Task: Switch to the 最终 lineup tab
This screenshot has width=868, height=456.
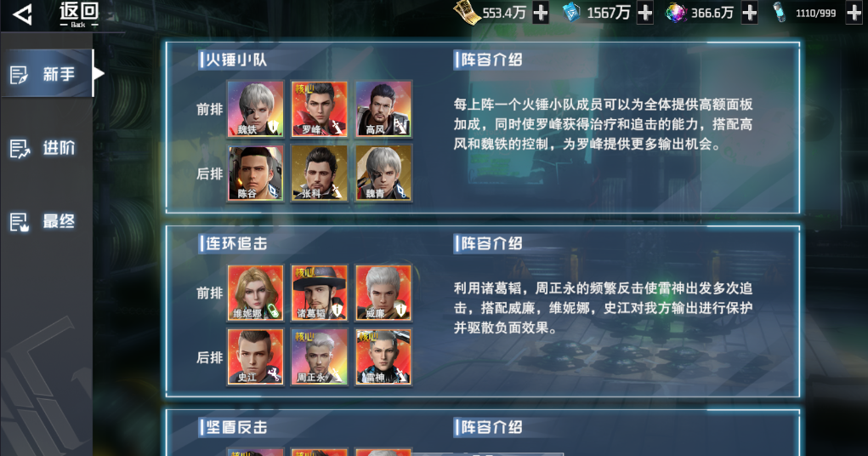Action: coord(47,222)
